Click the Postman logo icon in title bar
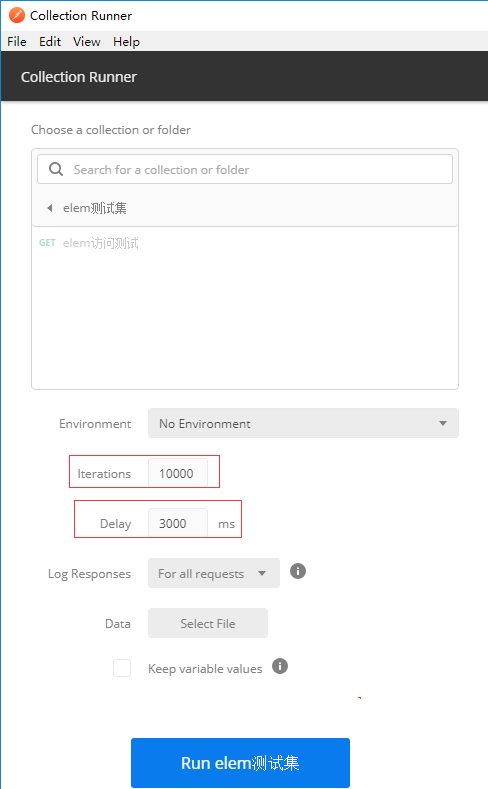The image size is (488, 789). 17,15
